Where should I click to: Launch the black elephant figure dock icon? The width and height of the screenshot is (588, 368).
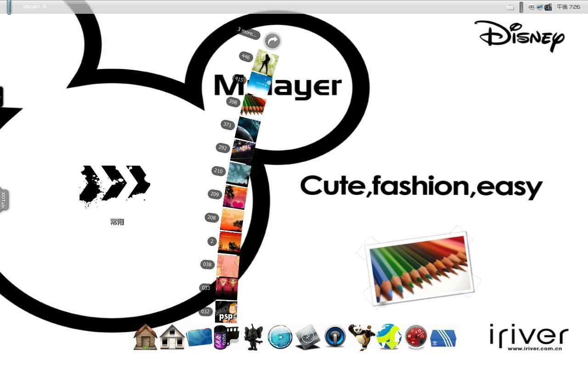tap(253, 338)
